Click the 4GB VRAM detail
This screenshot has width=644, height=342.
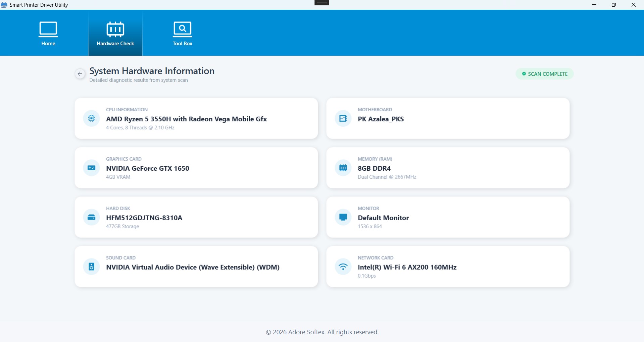click(x=118, y=177)
